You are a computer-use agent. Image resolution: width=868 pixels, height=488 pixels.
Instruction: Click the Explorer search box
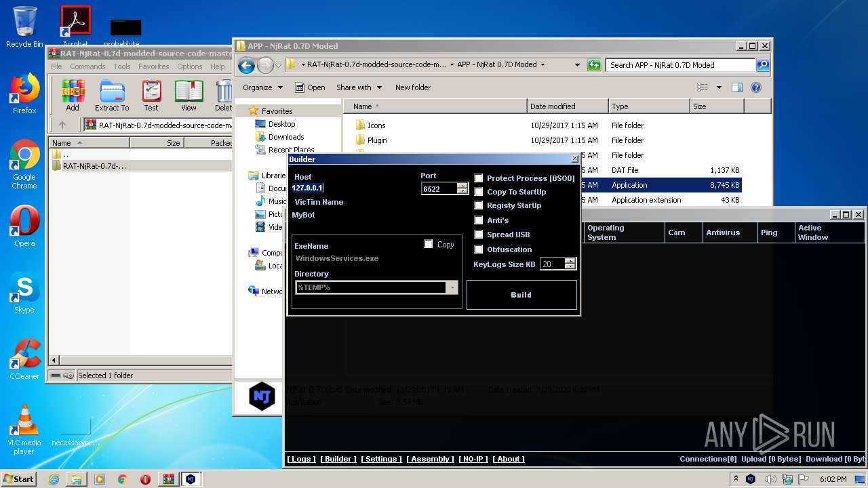[680, 65]
